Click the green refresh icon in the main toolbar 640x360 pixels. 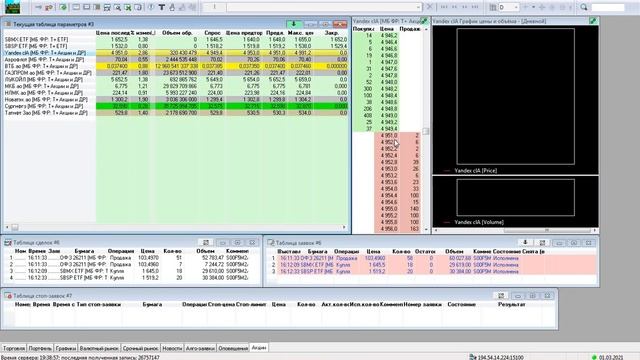(63, 7)
